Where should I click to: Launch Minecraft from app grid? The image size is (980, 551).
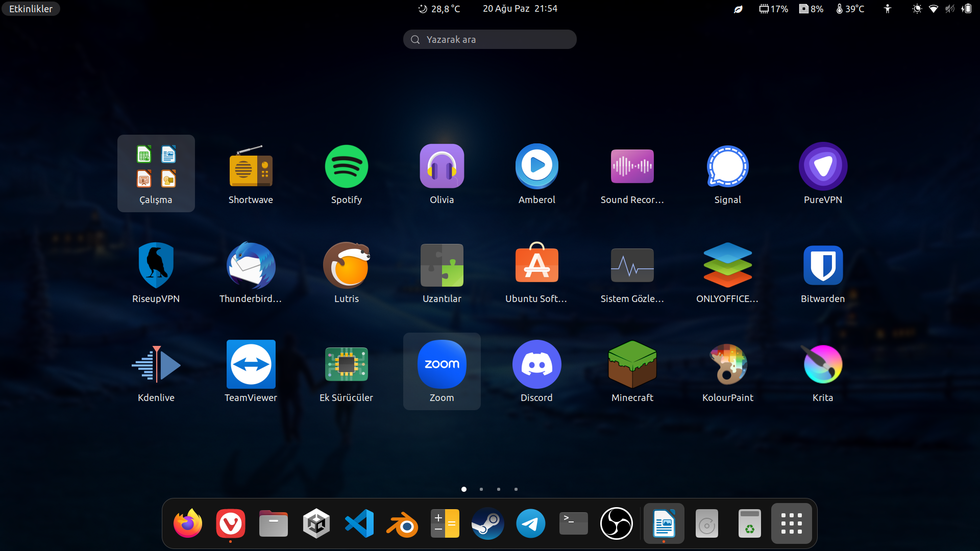pos(632,365)
